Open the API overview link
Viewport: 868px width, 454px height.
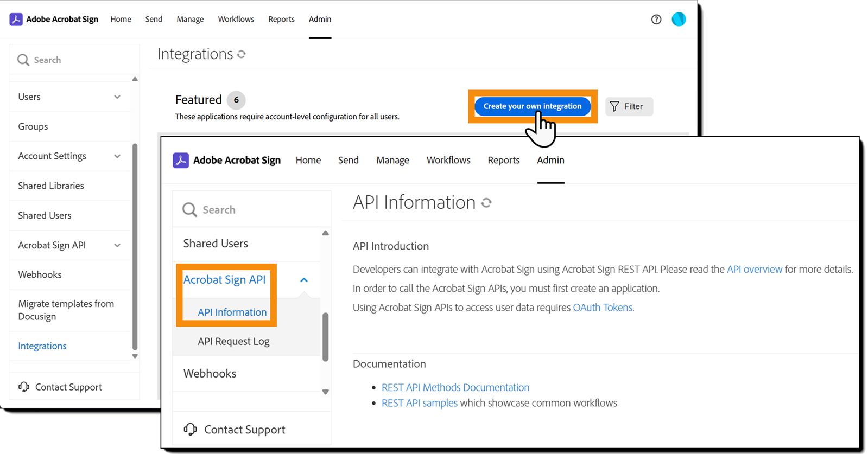755,270
